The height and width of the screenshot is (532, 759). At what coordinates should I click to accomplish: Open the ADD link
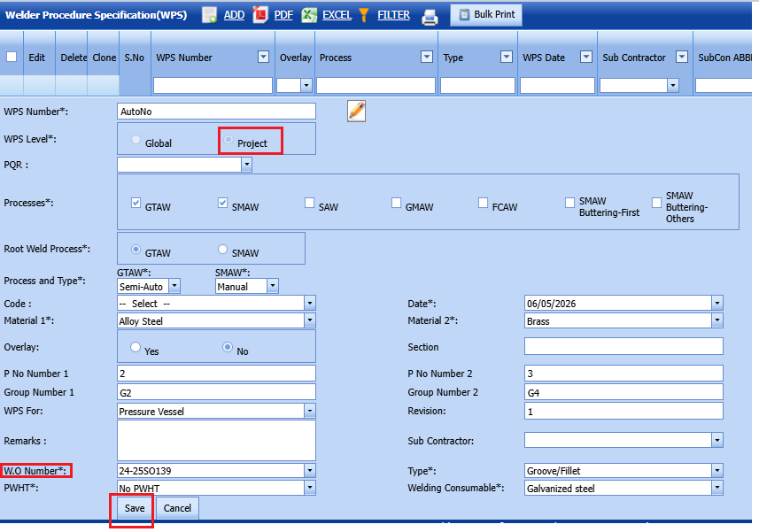(x=234, y=15)
